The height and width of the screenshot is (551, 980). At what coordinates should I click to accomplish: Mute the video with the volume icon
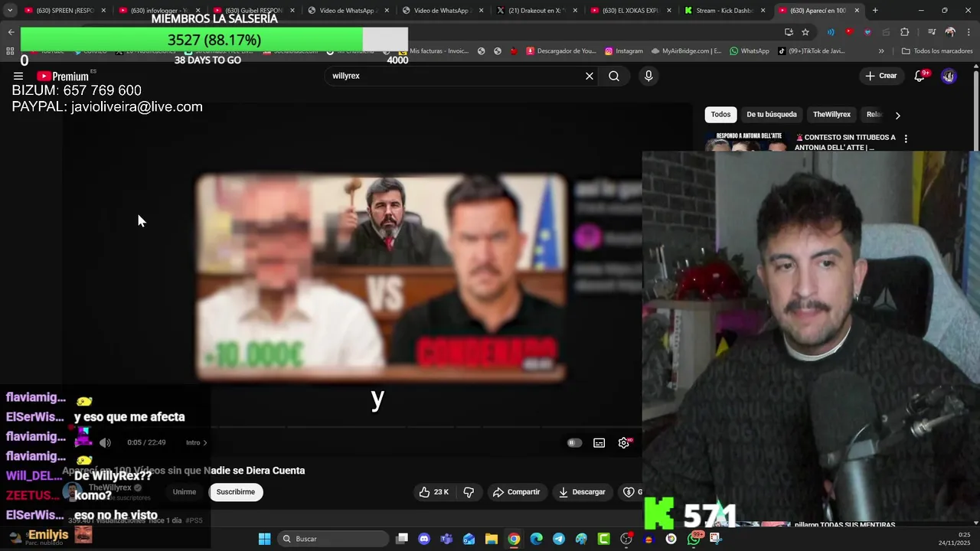click(x=106, y=442)
